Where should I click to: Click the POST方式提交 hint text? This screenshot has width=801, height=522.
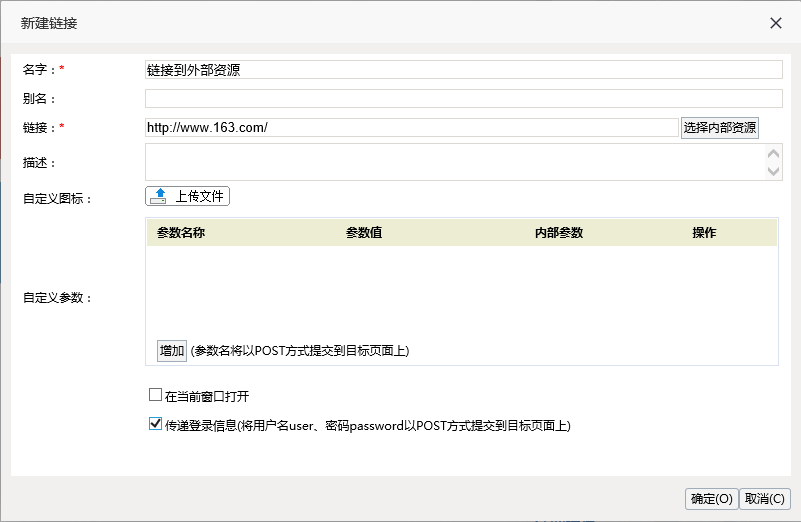[x=300, y=351]
